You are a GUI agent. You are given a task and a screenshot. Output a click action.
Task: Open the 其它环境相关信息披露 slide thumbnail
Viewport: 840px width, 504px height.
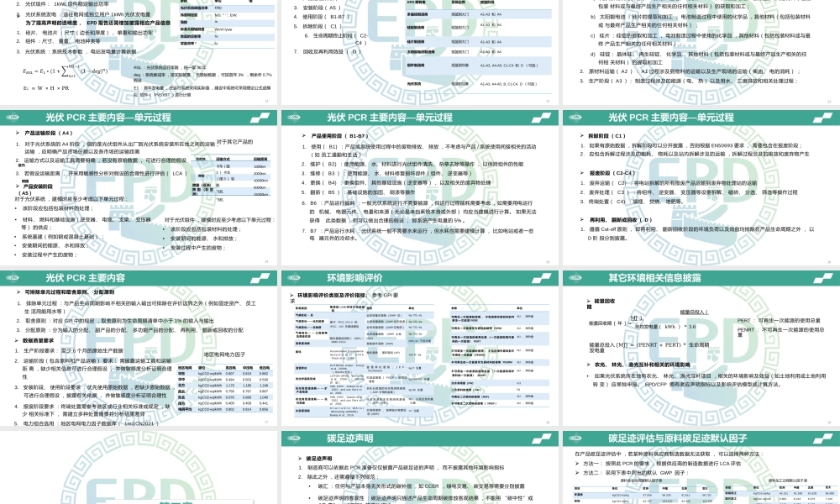(x=701, y=348)
